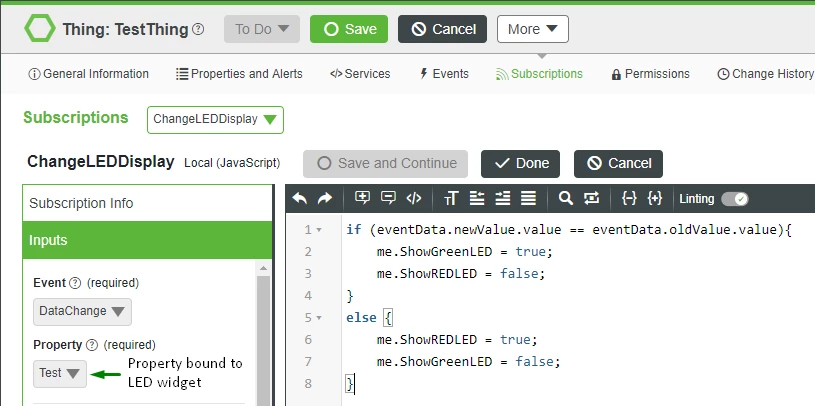815x406 pixels.
Task: Click the auto-format lines icon
Action: pos(529,198)
